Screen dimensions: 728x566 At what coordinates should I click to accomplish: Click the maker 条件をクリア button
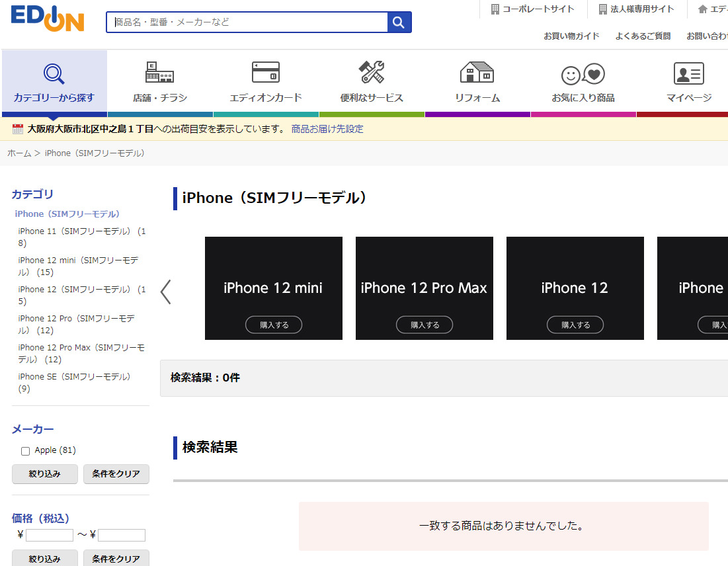pyautogui.click(x=116, y=473)
